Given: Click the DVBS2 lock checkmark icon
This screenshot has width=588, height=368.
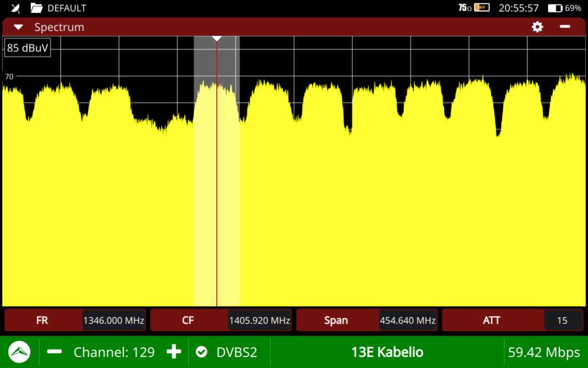Looking at the screenshot, I should pyautogui.click(x=201, y=352).
